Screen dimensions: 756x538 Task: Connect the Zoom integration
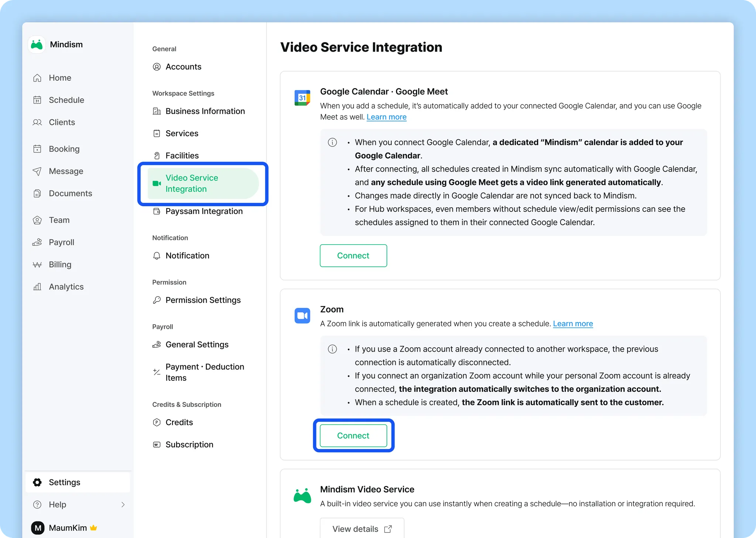(x=353, y=435)
